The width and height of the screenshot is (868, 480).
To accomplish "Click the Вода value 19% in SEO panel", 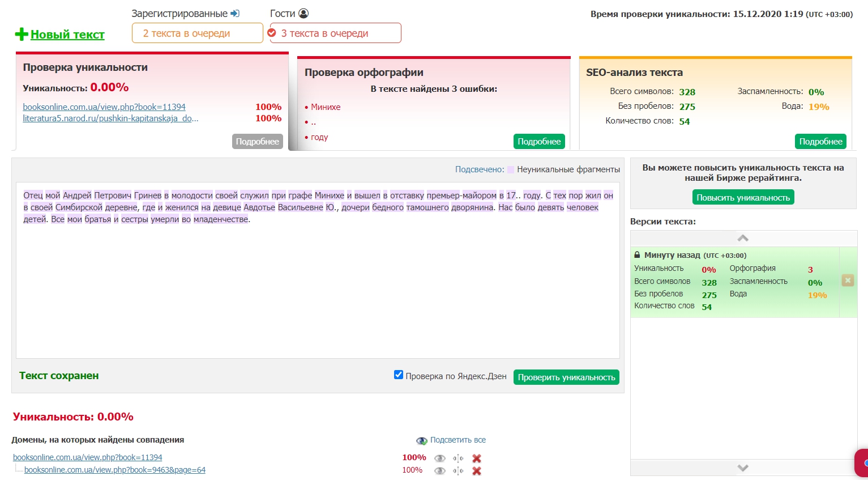I will 819,107.
